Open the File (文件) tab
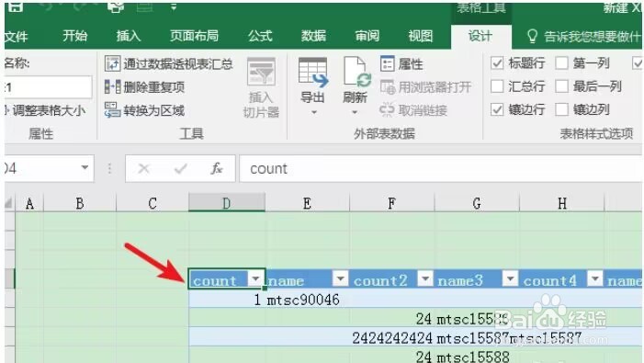 (x=16, y=36)
